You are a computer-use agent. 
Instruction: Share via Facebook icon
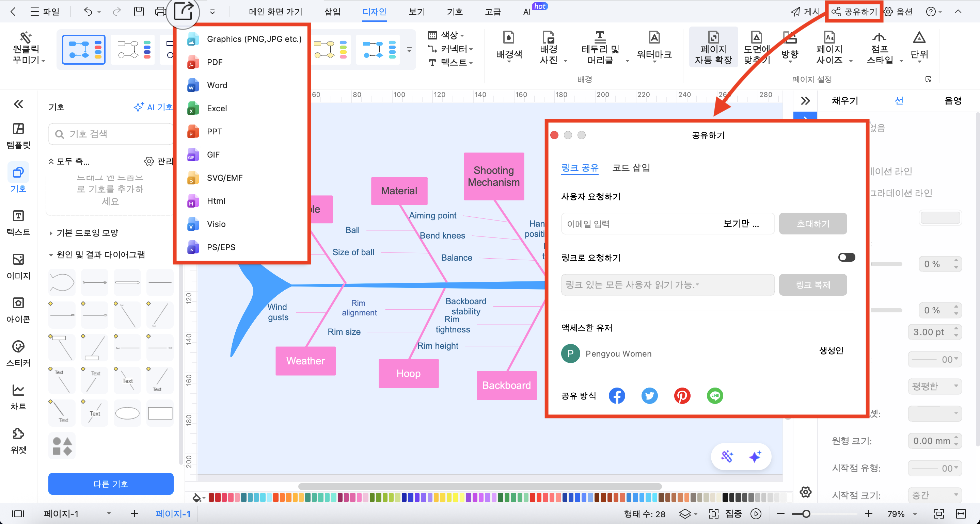[617, 396]
